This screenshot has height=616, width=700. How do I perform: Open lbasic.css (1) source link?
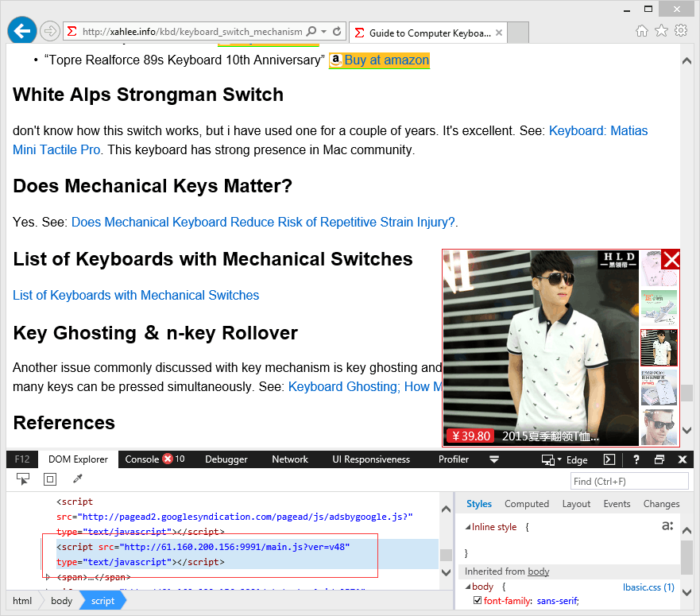coord(648,587)
